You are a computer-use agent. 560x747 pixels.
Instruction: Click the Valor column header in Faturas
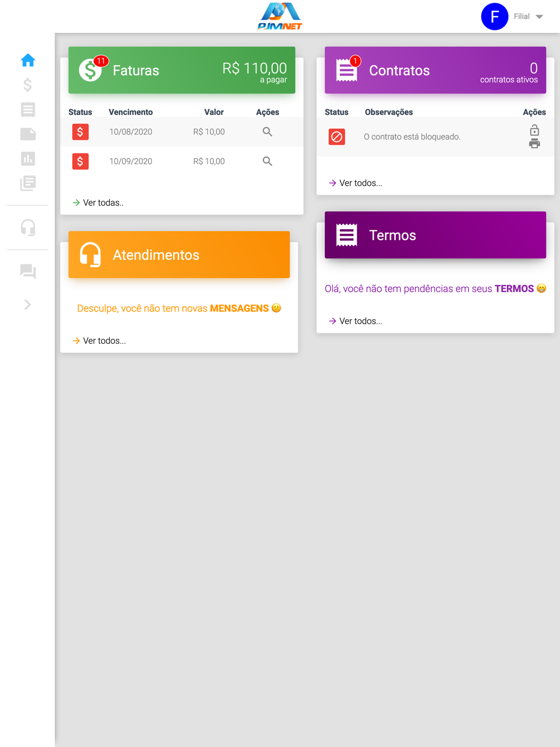(x=214, y=112)
